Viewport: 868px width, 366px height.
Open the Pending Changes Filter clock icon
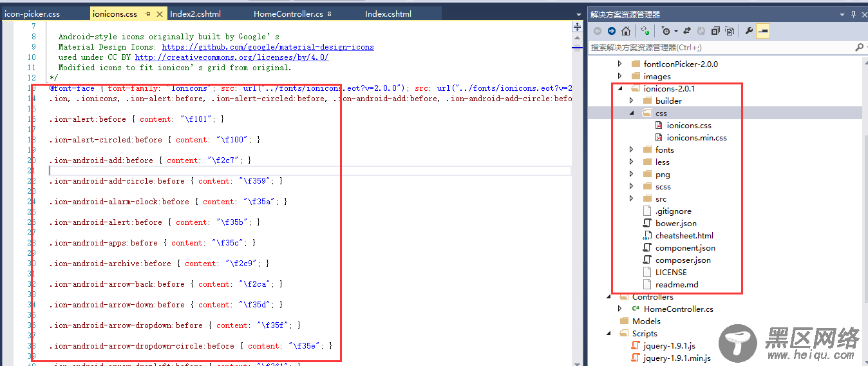point(665,31)
